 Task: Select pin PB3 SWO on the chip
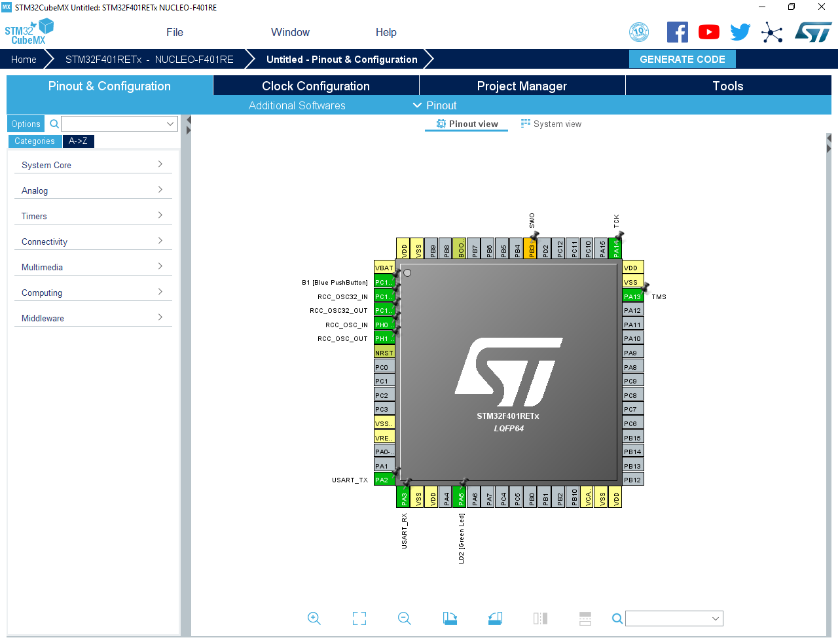[x=530, y=249]
